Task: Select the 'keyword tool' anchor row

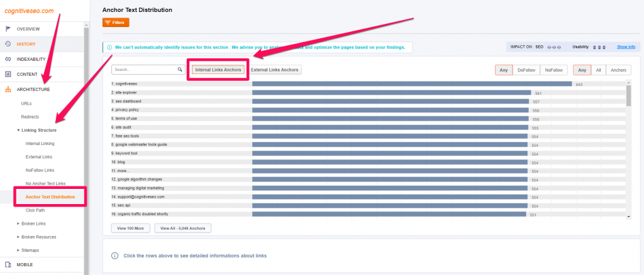Action: click(368, 153)
